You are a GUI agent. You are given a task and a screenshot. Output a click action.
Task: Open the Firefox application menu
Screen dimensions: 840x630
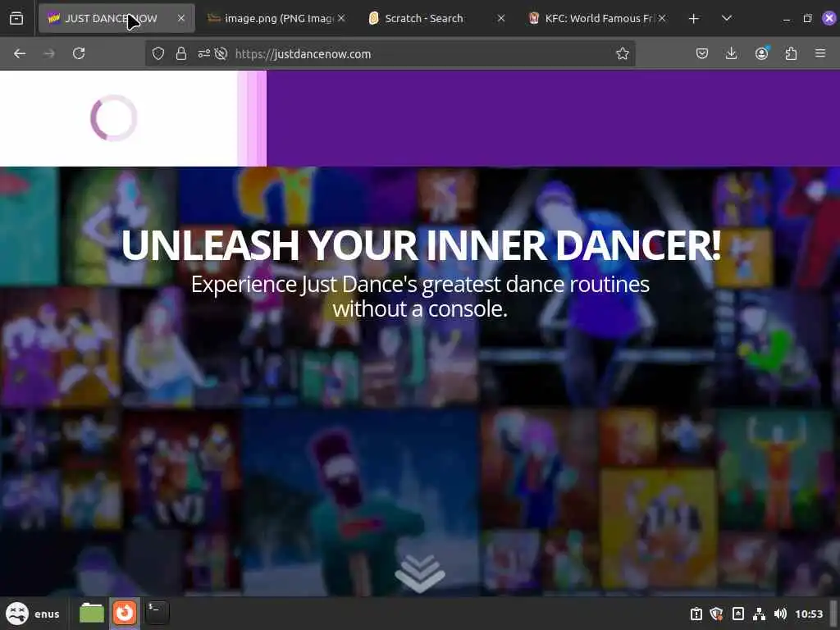820,53
